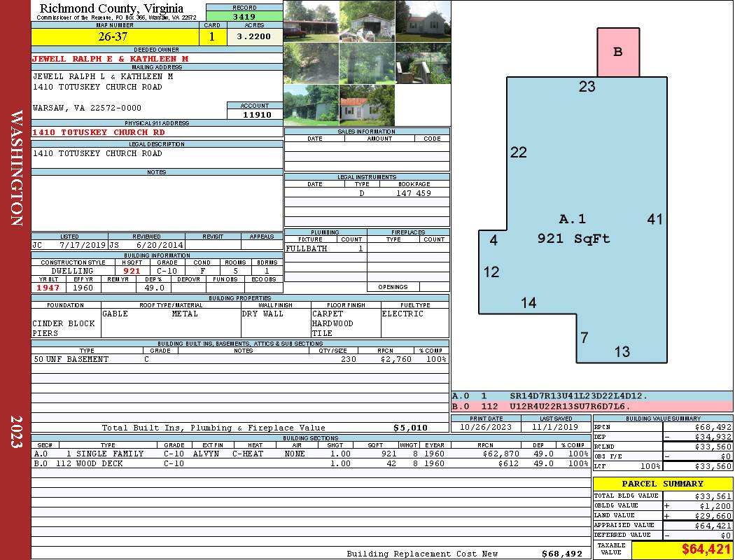Click the HARDWOOD floor finish entry
The height and width of the screenshot is (560, 735).
coord(332,323)
